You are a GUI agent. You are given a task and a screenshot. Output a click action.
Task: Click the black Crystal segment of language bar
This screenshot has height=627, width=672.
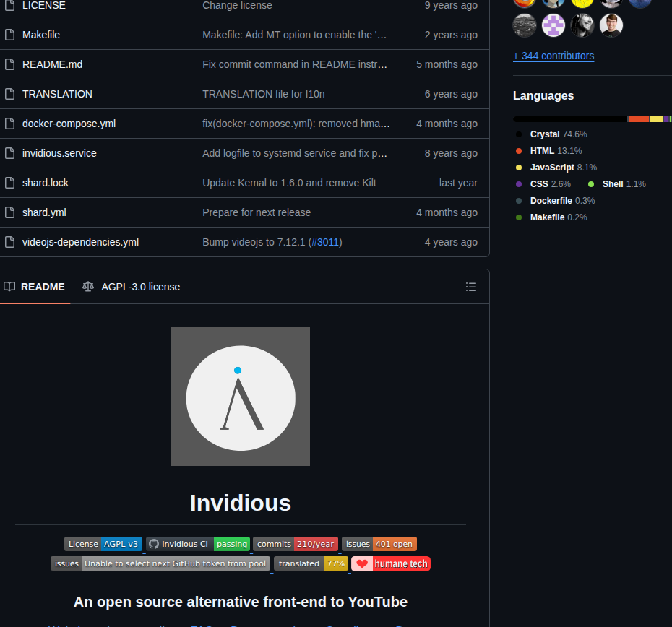570,119
